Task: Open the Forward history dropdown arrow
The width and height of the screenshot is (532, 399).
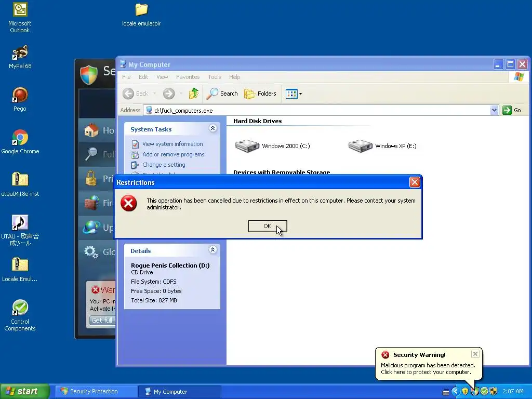Action: click(181, 94)
